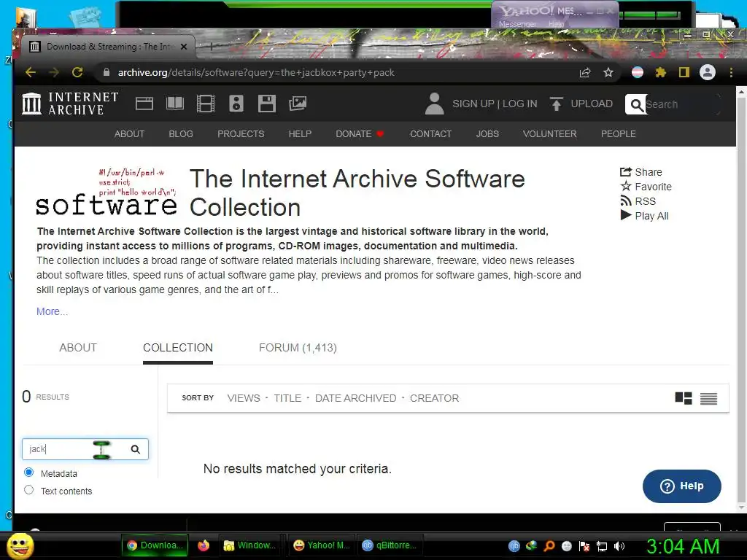This screenshot has height=560, width=747.
Task: Click the browser forward arrow
Action: (54, 72)
